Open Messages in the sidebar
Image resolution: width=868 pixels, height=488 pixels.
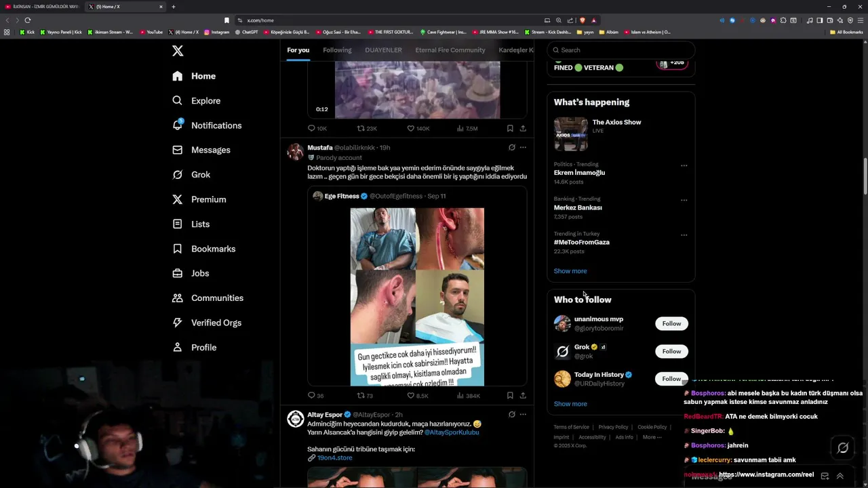click(201, 150)
